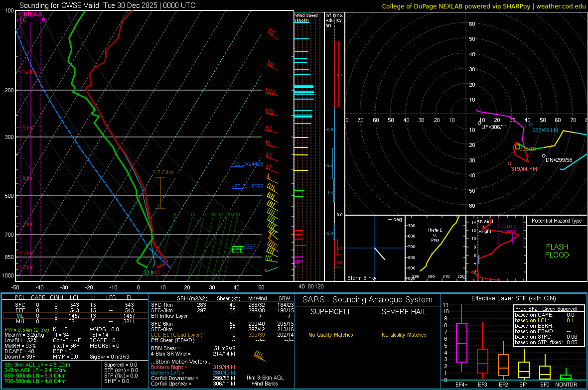Click the 280/43 LM hodograph label
Image resolution: width=588 pixels, height=390 pixels.
click(x=545, y=130)
